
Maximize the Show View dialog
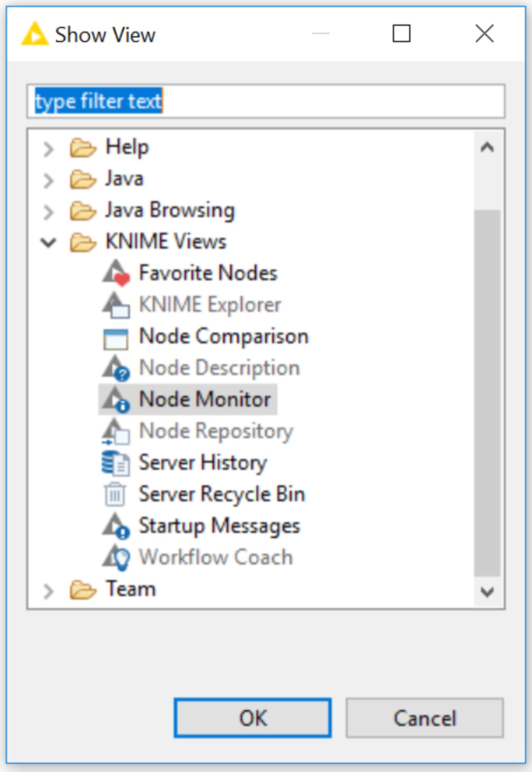[401, 34]
